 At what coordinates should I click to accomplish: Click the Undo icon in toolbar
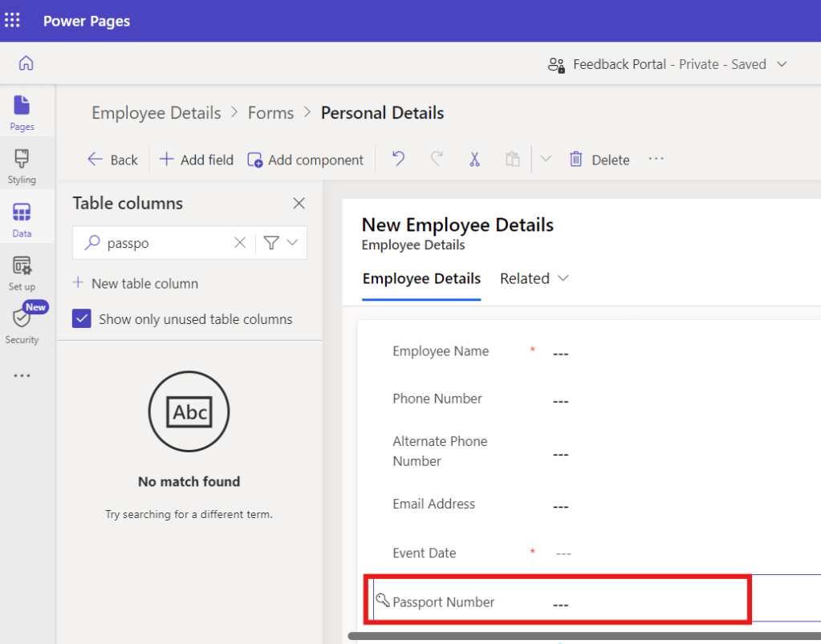coord(398,160)
